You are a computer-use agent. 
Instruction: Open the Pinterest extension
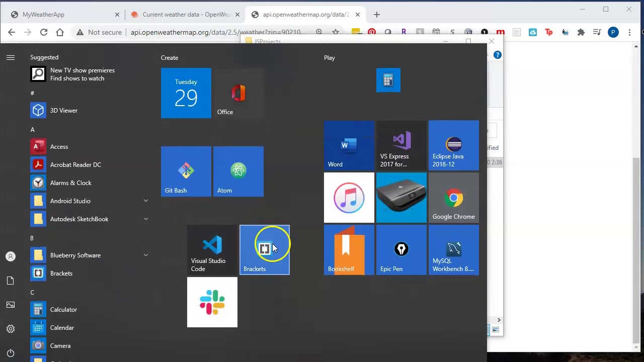click(372, 32)
